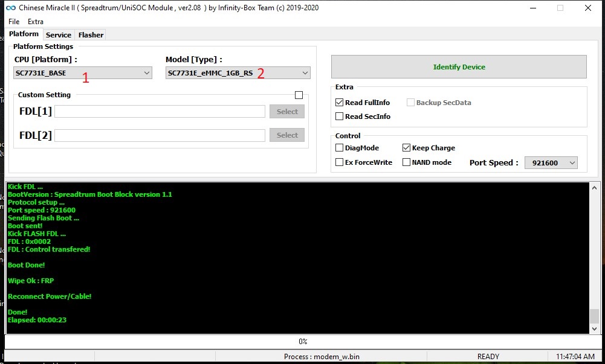Viewport: 605px width, 364px height.
Task: Click the log scrollbar thumb
Action: [594, 316]
